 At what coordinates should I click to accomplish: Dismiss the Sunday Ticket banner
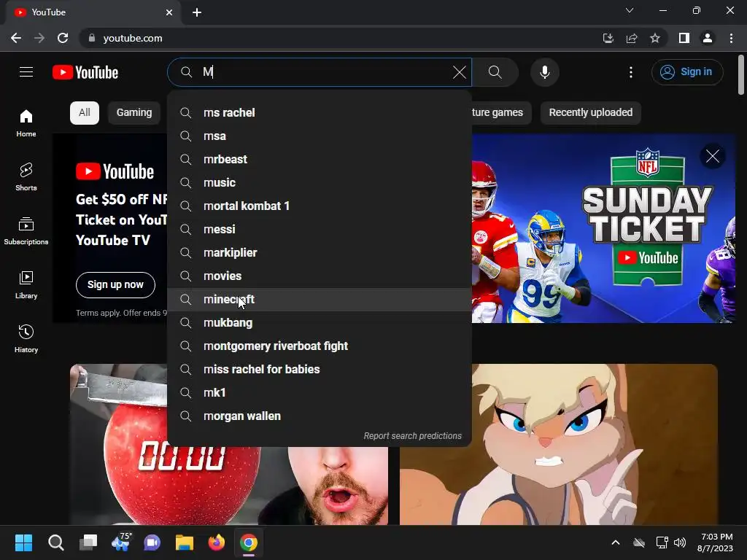pyautogui.click(x=712, y=156)
